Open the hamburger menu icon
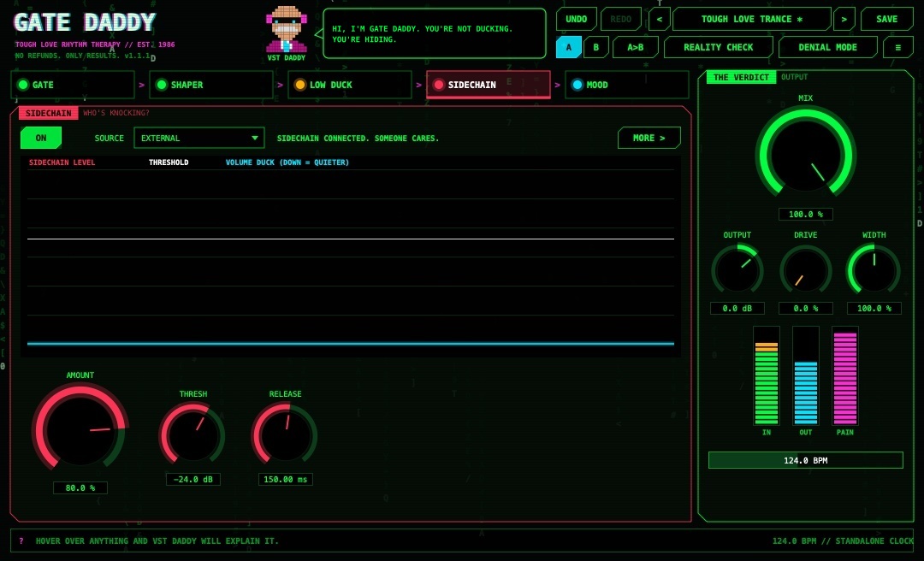This screenshot has width=924, height=561. click(898, 47)
